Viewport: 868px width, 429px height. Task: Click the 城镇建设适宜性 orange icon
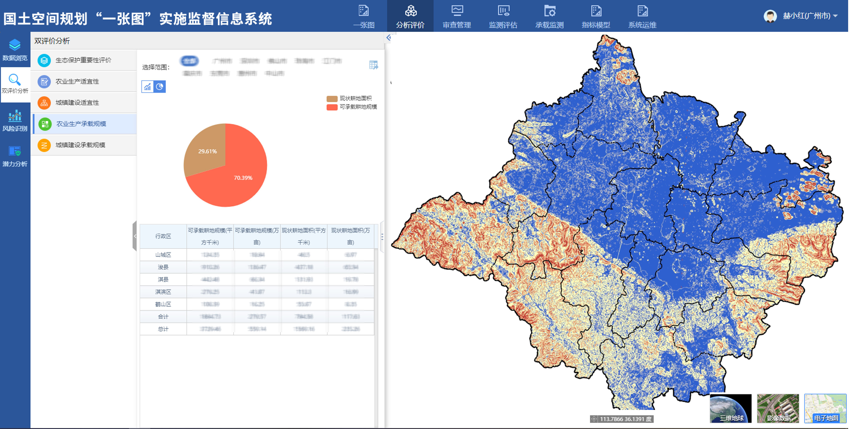click(44, 103)
